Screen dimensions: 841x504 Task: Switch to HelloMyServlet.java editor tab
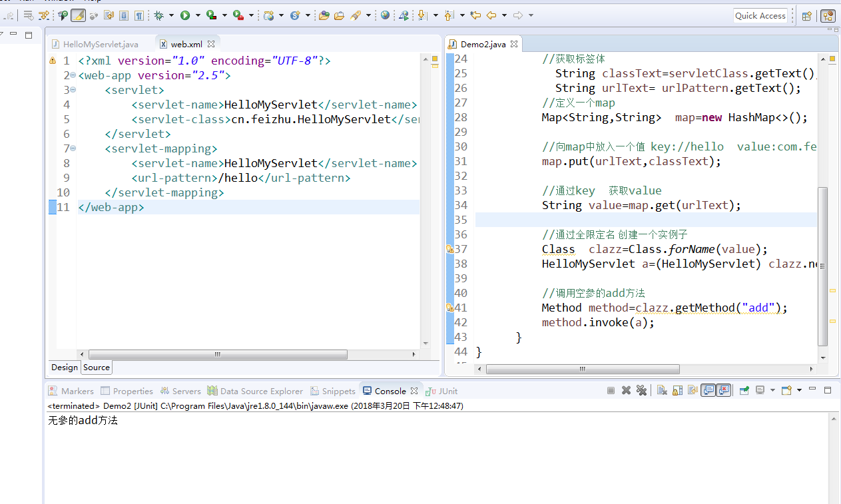pos(95,44)
